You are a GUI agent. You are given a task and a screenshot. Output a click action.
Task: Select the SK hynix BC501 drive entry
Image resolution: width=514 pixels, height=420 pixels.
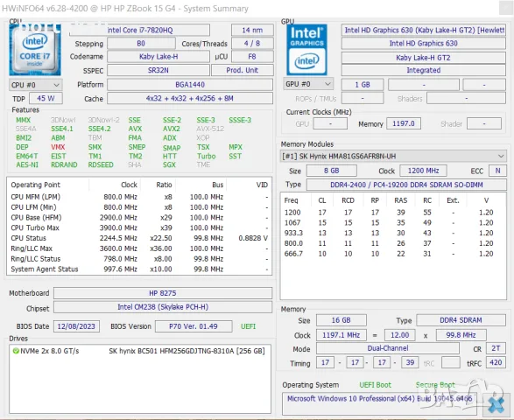click(x=139, y=351)
